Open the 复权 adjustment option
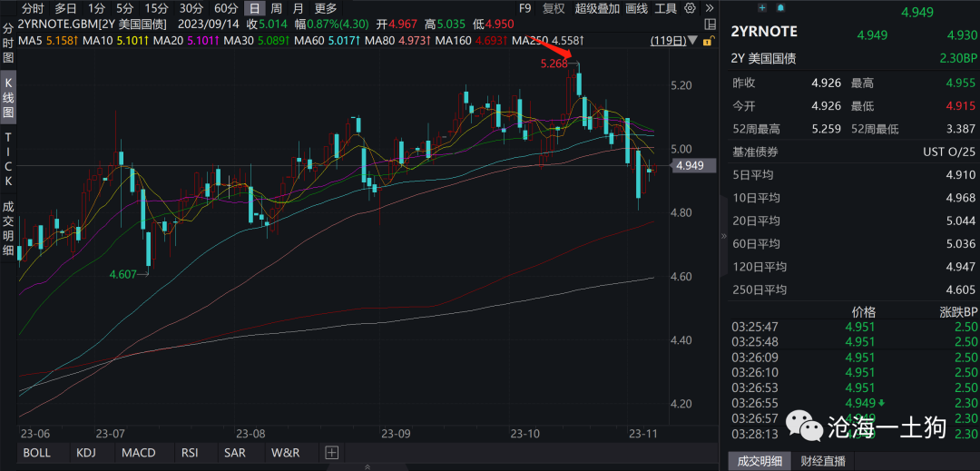This screenshot has height=471, width=980. 554,8
